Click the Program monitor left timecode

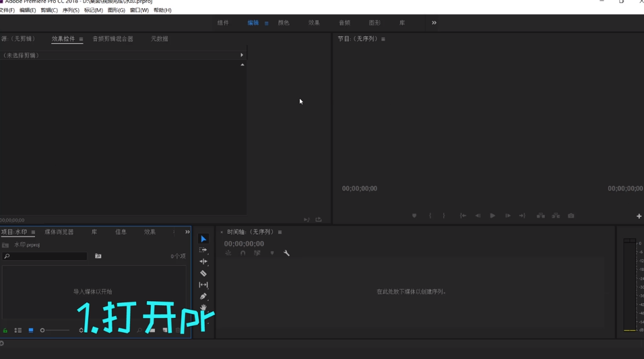(359, 189)
